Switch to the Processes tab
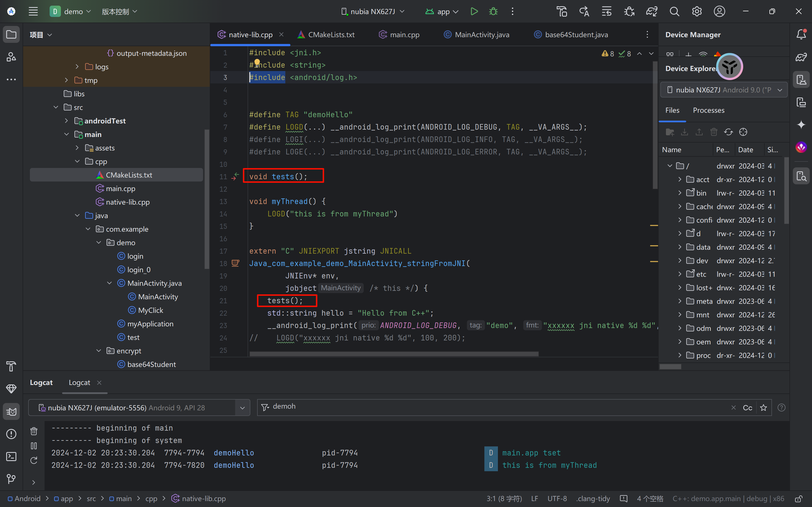812x507 pixels. point(708,110)
